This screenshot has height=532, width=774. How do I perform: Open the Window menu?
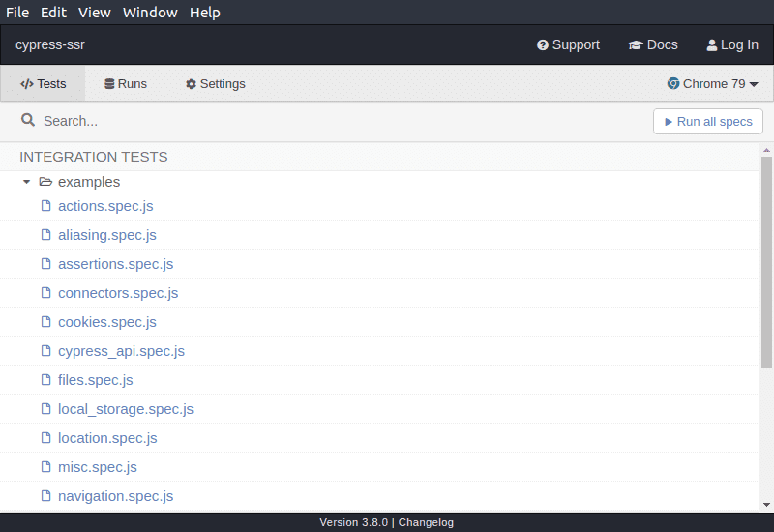coord(150,13)
